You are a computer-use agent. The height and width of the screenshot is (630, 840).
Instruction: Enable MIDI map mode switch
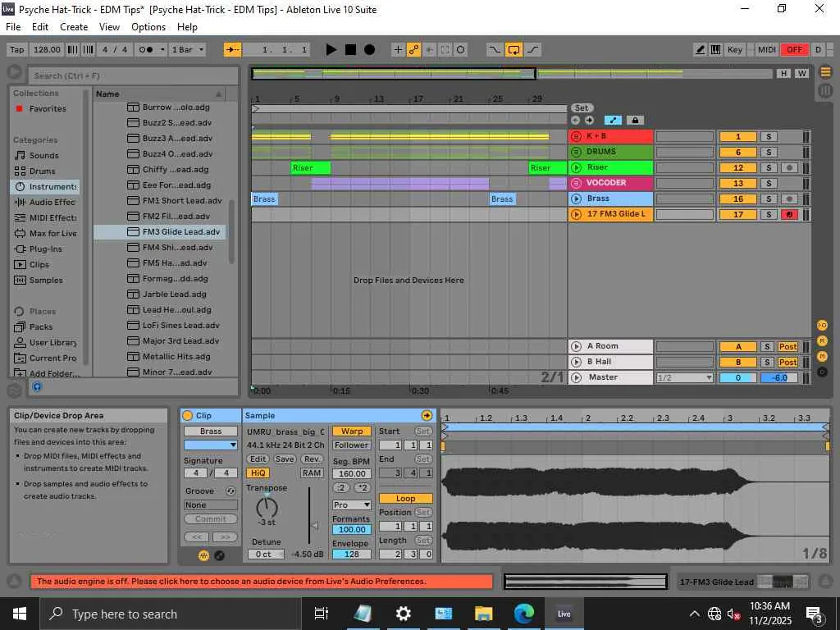click(x=767, y=50)
